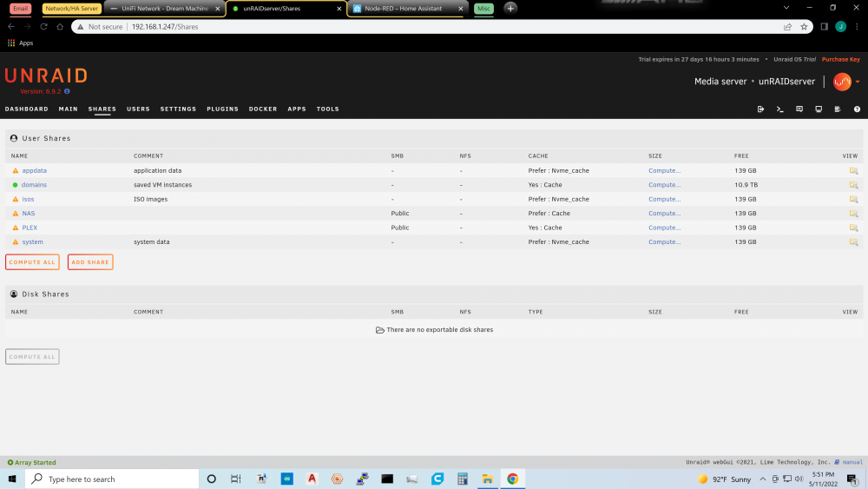
Task: Open the Windows notification center
Action: [x=852, y=479]
